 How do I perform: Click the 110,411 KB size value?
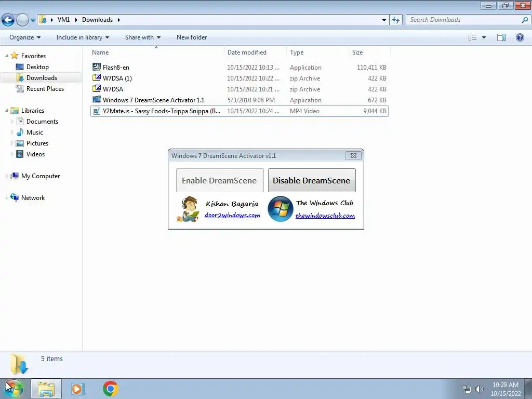(x=371, y=67)
